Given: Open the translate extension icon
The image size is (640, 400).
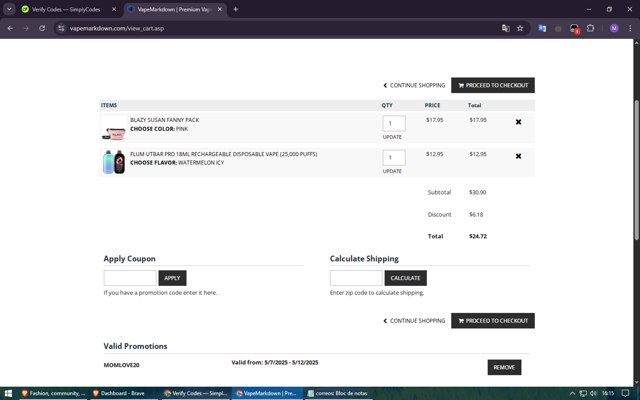Looking at the screenshot, I should (x=542, y=28).
